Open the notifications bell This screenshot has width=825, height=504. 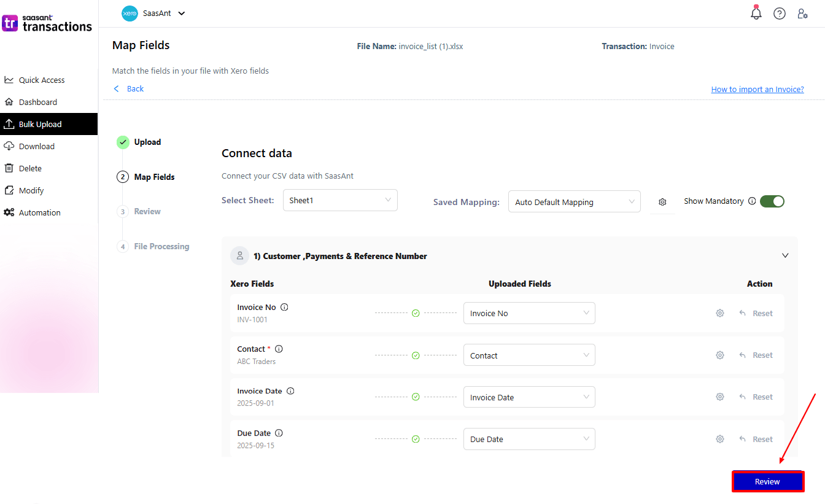coord(756,13)
